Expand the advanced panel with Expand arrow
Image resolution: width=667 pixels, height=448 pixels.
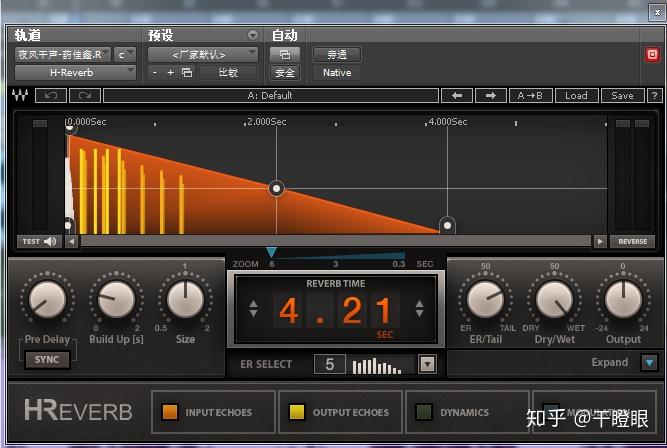point(649,363)
